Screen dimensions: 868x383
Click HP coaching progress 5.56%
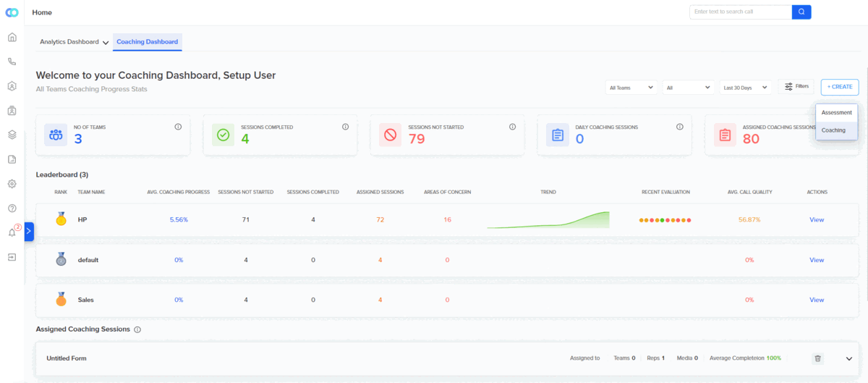point(179,219)
